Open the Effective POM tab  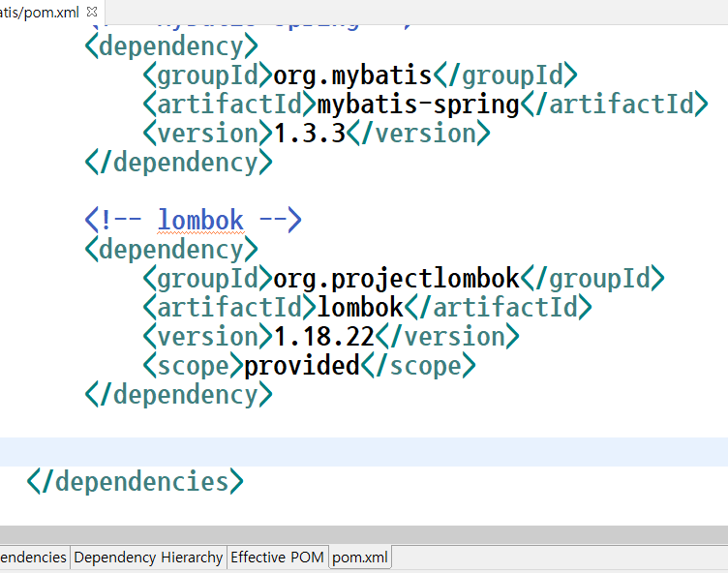[x=277, y=557]
